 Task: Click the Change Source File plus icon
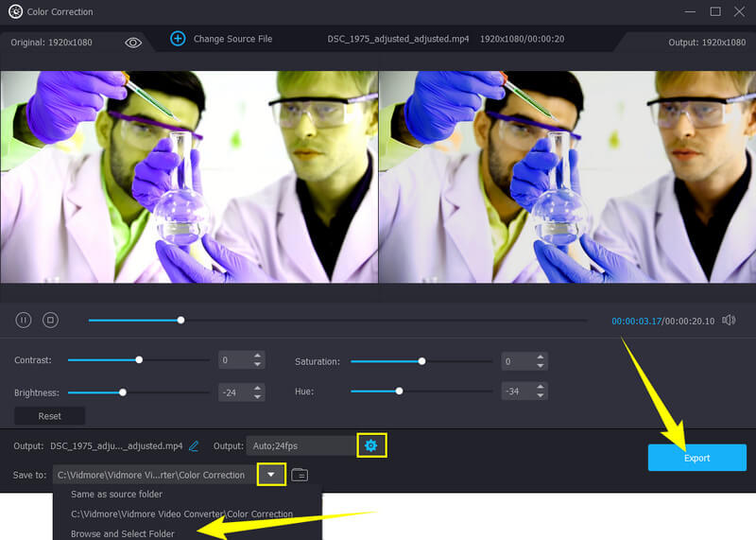[178, 39]
